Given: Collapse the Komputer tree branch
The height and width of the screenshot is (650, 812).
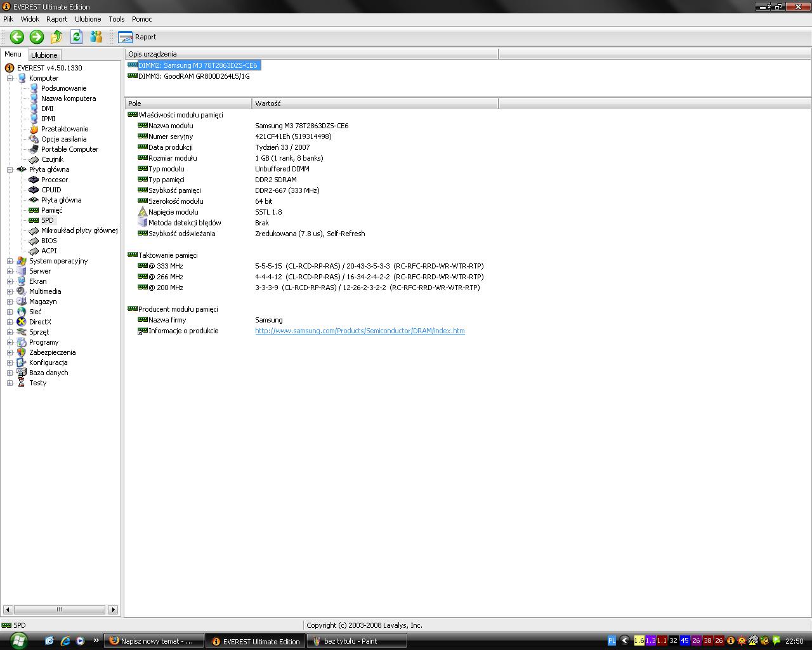Looking at the screenshot, I should (10, 78).
